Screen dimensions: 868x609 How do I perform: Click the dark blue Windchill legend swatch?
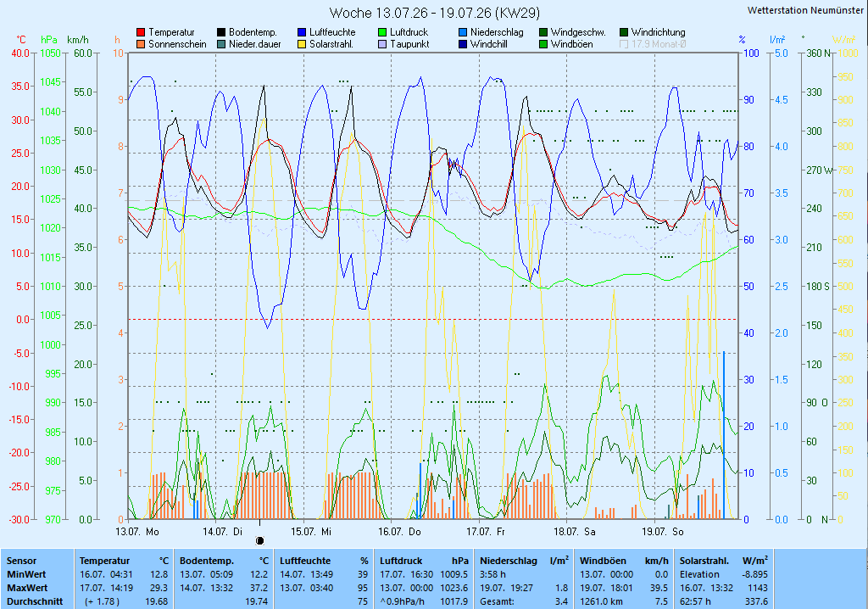463,44
